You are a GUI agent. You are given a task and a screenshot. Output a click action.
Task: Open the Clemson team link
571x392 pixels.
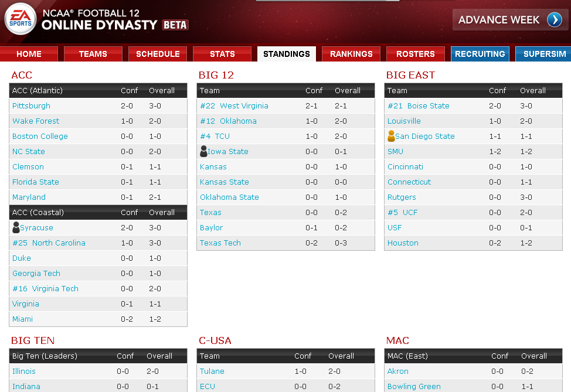(28, 166)
